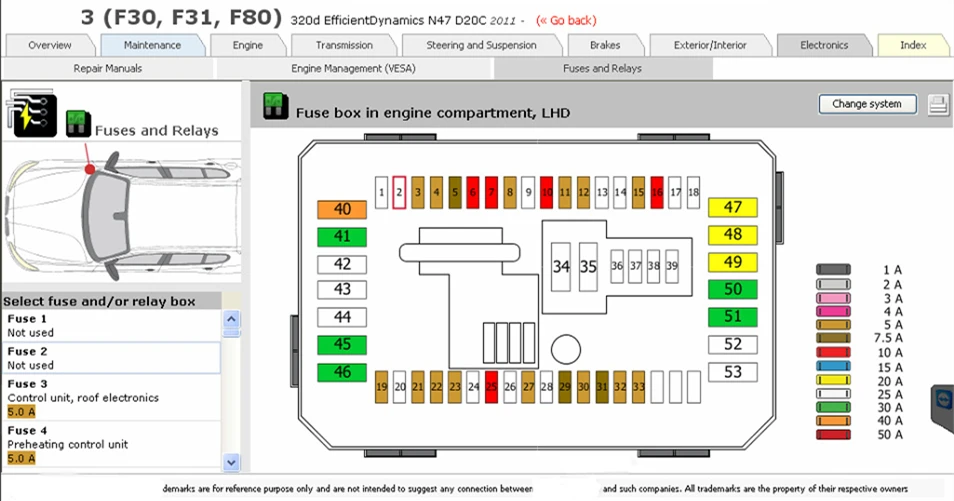Click the 15 A blue legend swatch
Image resolution: width=954 pixels, height=501 pixels.
tap(833, 366)
